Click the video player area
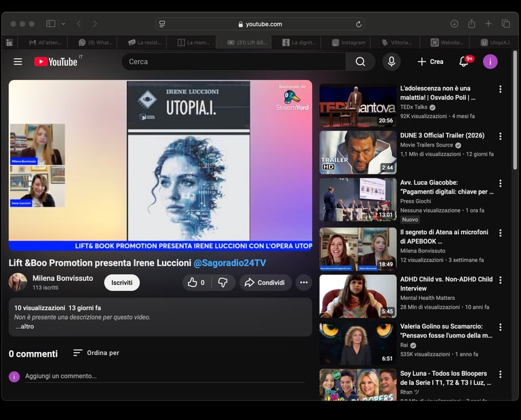521x420 pixels. point(161,165)
